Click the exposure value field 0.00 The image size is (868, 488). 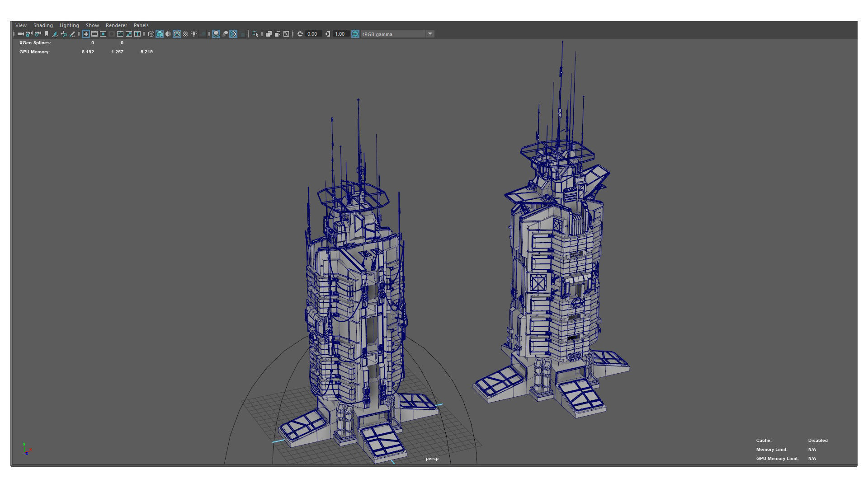[x=312, y=34]
